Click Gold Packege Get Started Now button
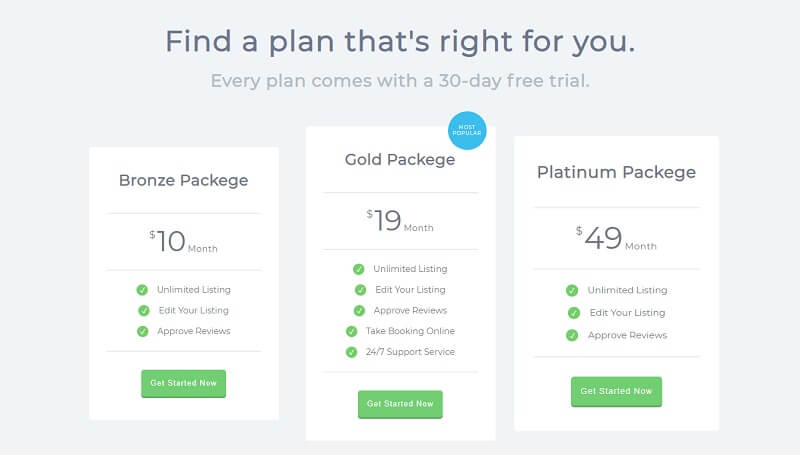800x455 pixels. [400, 404]
